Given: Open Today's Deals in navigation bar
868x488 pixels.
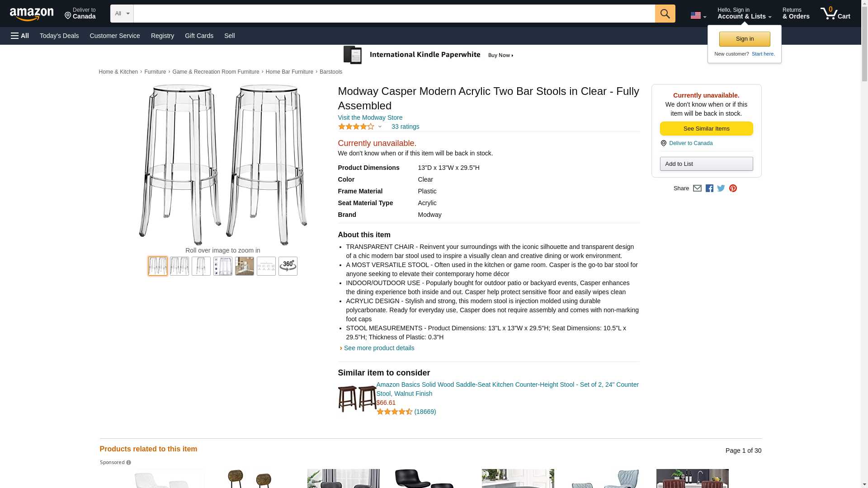Looking at the screenshot, I should coord(59,36).
